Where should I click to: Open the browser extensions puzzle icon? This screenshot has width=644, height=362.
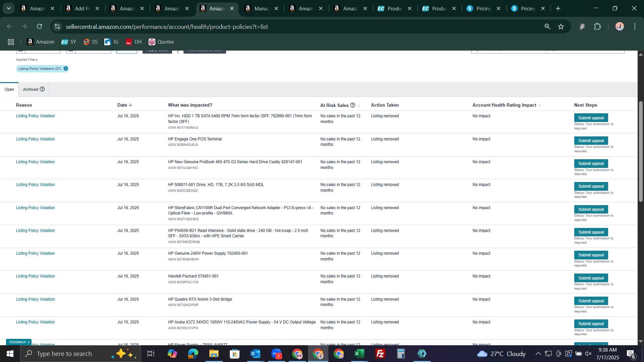pos(597,26)
